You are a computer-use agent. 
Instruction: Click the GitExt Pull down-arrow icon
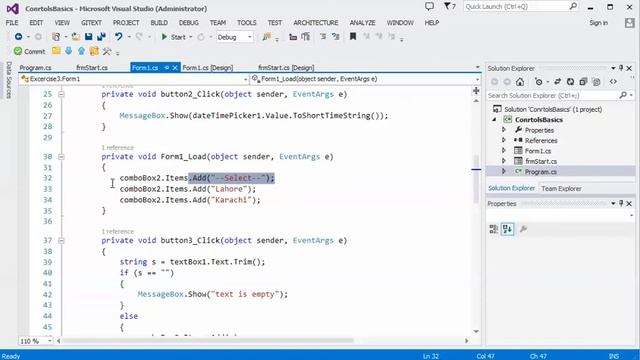(69, 51)
